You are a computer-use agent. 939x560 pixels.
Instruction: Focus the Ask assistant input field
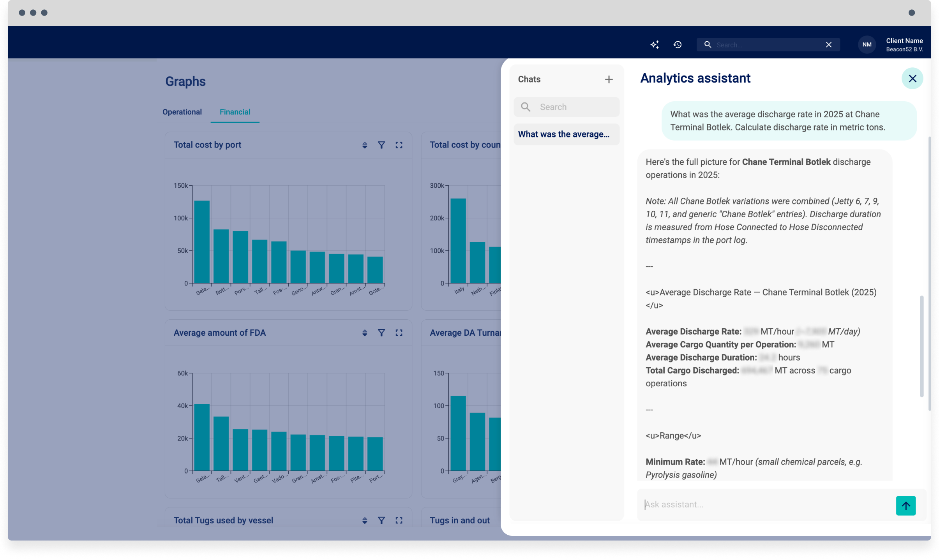pyautogui.click(x=764, y=505)
